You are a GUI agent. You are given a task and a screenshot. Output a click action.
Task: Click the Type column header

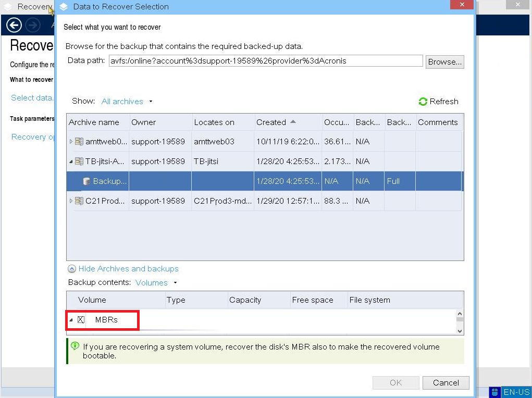click(196, 300)
